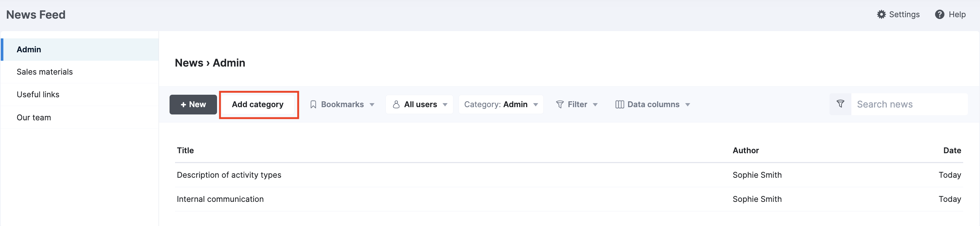Create a news item with + New
The width and height of the screenshot is (980, 226).
(193, 105)
